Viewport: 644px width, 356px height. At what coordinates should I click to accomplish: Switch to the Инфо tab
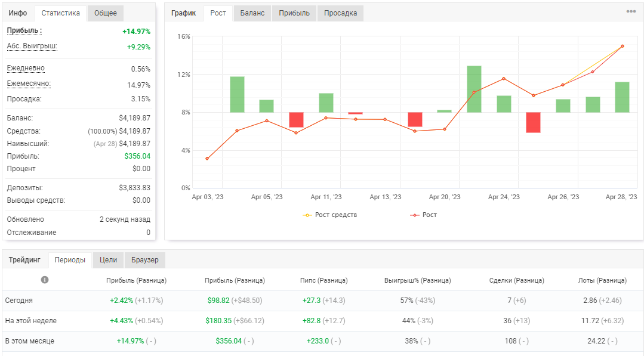18,13
